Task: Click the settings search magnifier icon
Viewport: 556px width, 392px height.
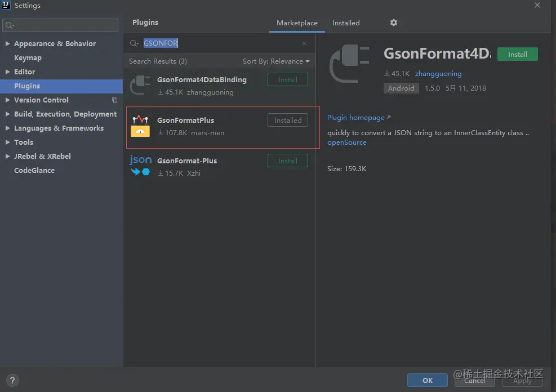Action: (x=10, y=25)
